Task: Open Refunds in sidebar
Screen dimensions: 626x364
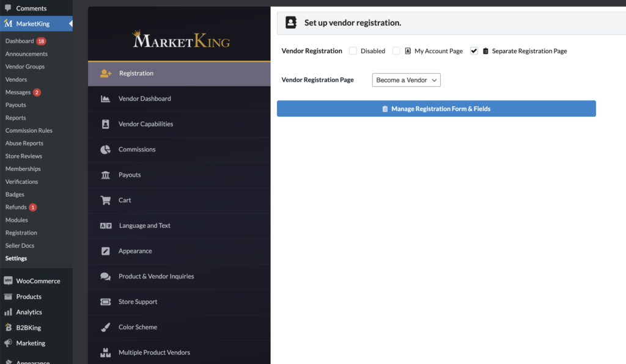Action: click(x=16, y=207)
